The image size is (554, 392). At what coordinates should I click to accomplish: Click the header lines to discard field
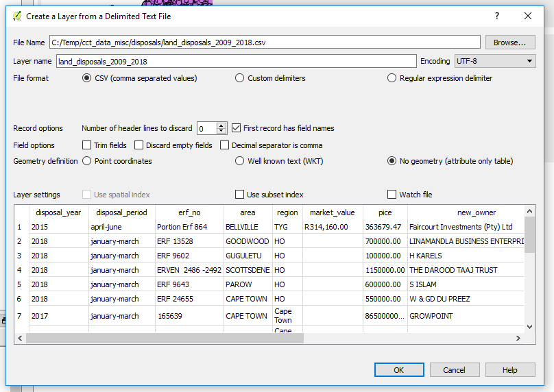pyautogui.click(x=207, y=128)
